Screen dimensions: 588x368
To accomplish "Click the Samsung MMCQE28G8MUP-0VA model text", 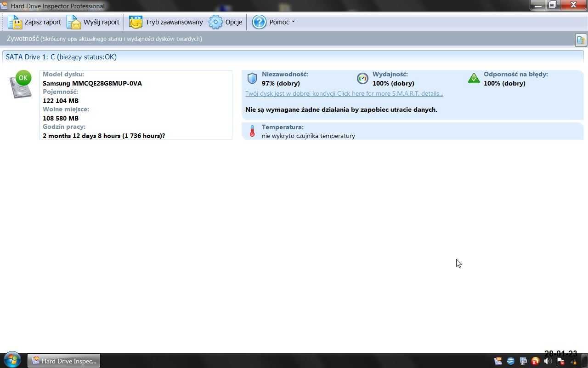I will 92,83.
